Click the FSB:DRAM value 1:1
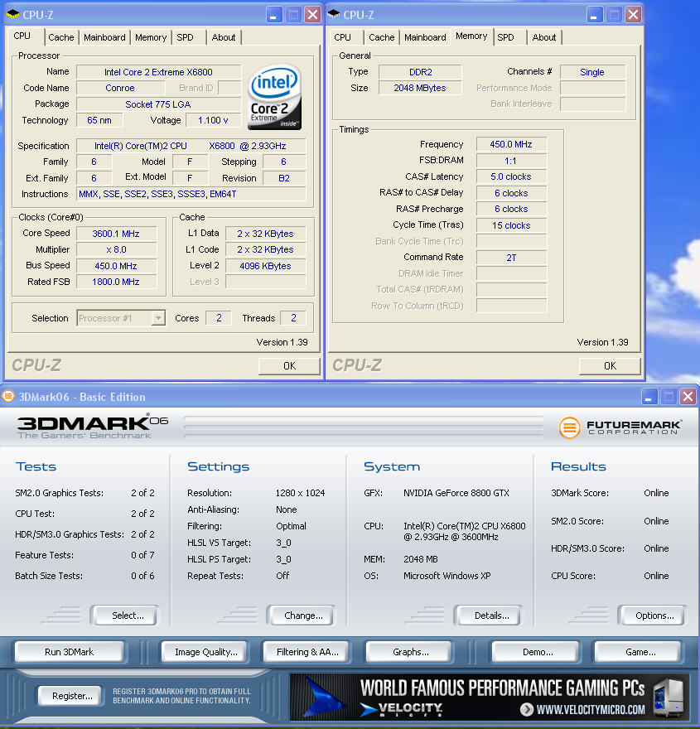700x729 pixels. 511,161
